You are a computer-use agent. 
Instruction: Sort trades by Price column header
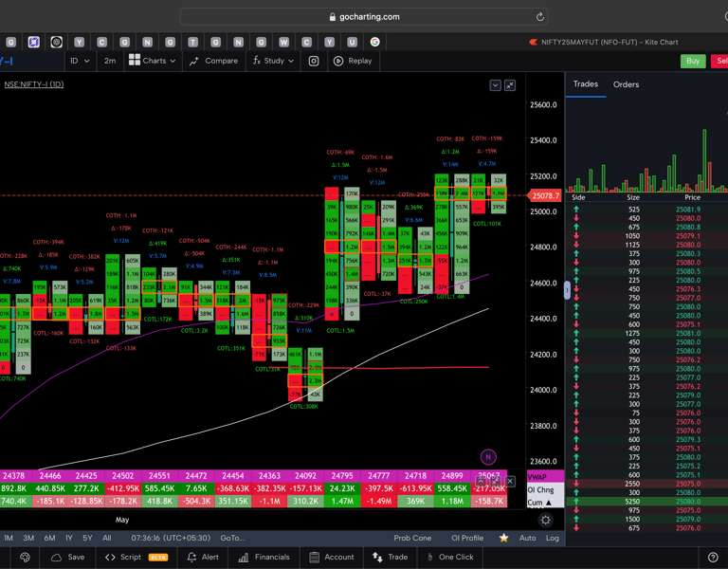point(692,197)
